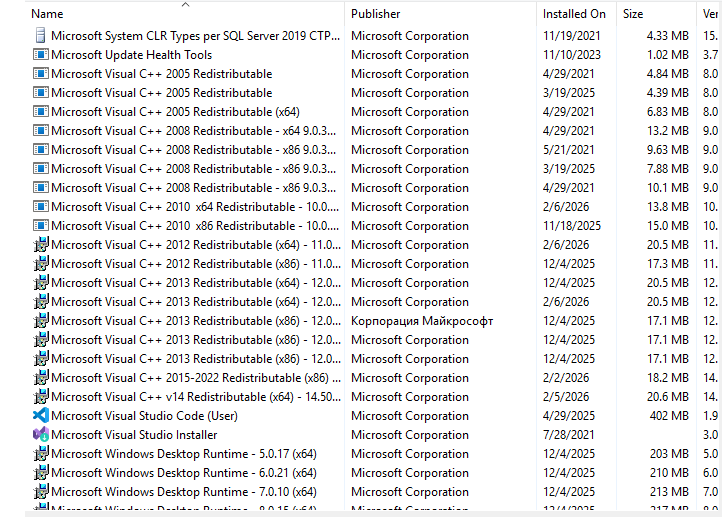The height and width of the screenshot is (517, 722).
Task: Select Microsoft Windows Desktop Runtime - 7.0.10 (x64)
Action: 184,492
